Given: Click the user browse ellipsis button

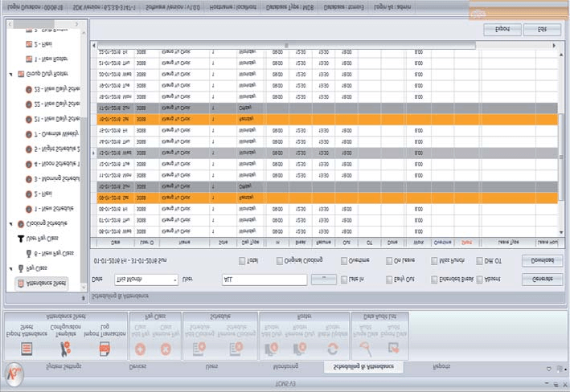Looking at the screenshot, I should [x=324, y=279].
